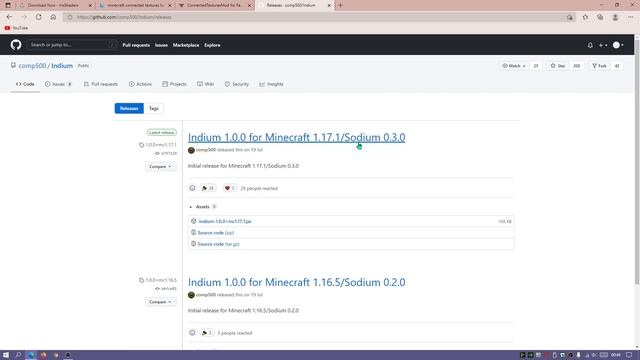Open the taskbar search icon

tap(18, 355)
